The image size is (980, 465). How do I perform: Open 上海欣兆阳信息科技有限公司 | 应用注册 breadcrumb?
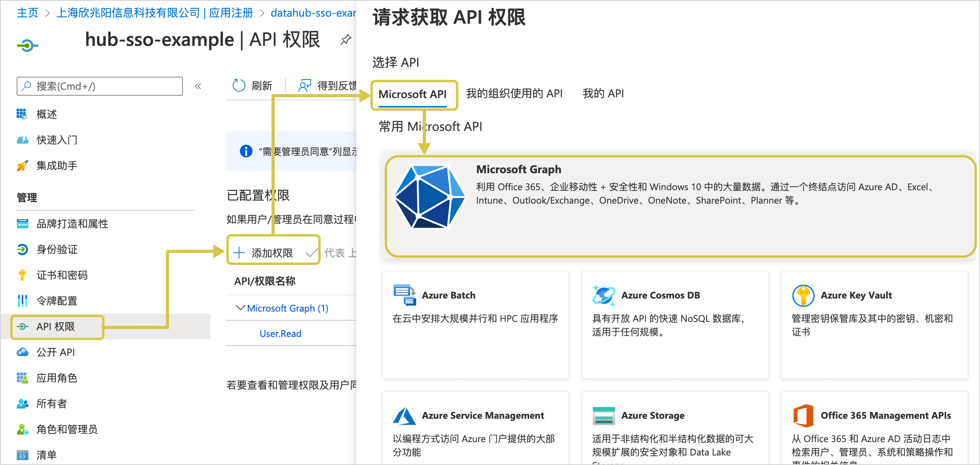154,13
